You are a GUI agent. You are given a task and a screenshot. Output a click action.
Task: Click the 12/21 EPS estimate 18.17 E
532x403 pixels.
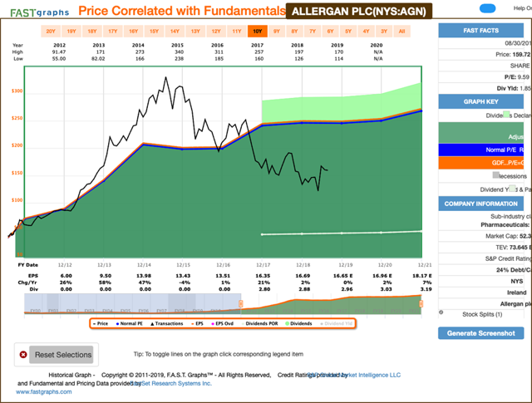pos(422,276)
